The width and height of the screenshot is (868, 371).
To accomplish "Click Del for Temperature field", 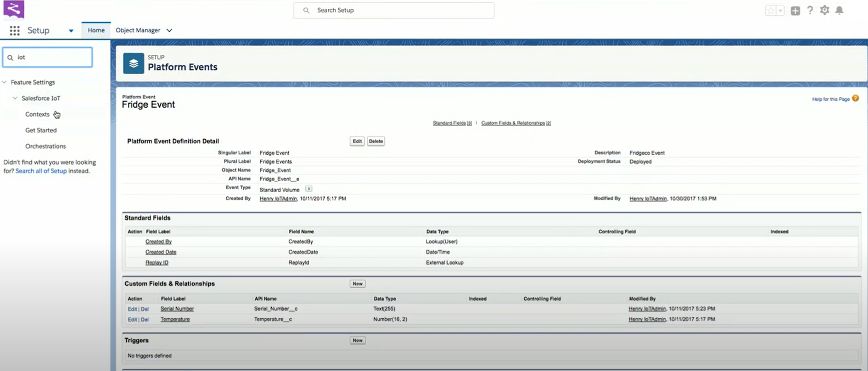I will [145, 319].
